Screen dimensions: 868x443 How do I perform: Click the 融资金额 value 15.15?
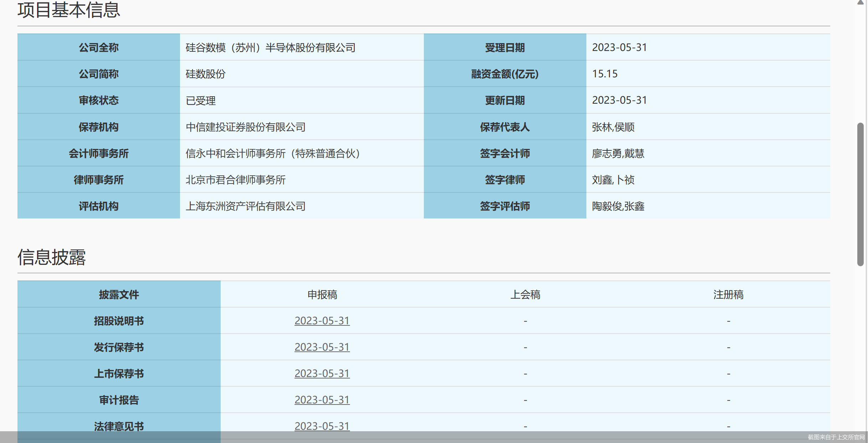point(605,74)
